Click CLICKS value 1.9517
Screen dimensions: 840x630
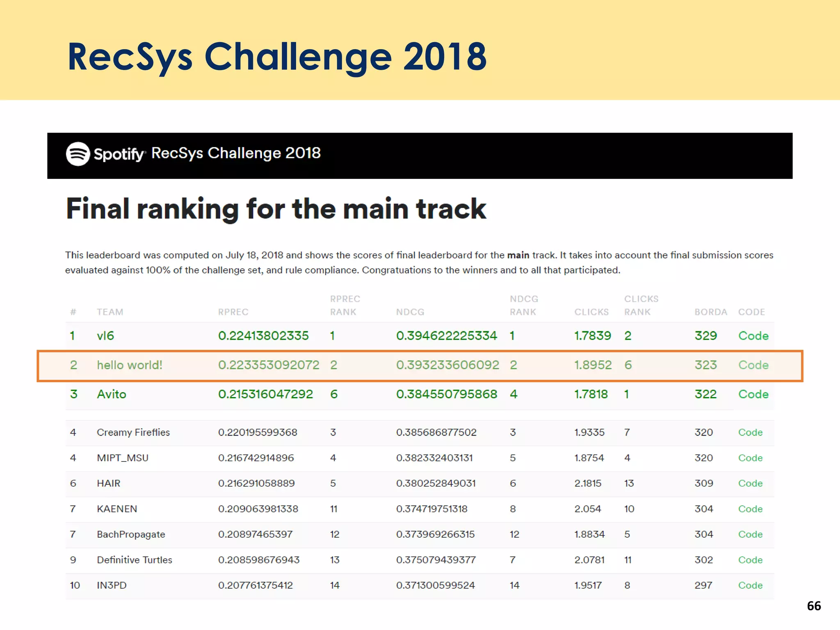click(588, 585)
